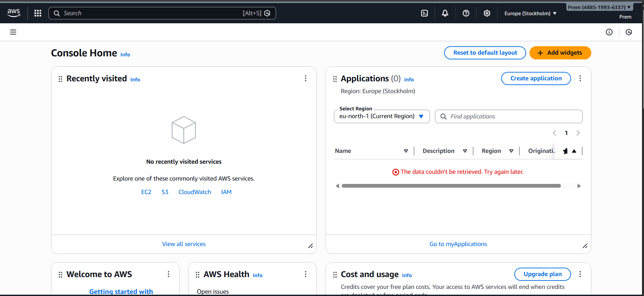Image resolution: width=644 pixels, height=296 pixels.
Task: Select page 1 in applications pagination
Action: [566, 133]
